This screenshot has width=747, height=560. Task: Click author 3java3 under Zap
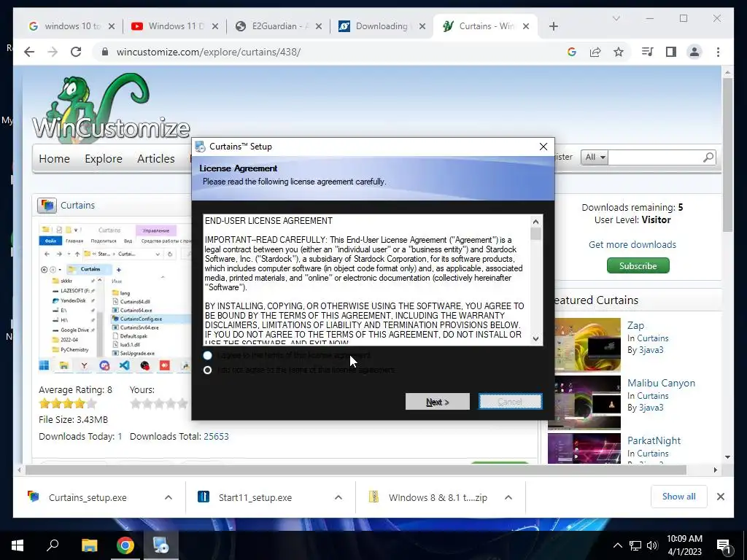click(x=651, y=350)
